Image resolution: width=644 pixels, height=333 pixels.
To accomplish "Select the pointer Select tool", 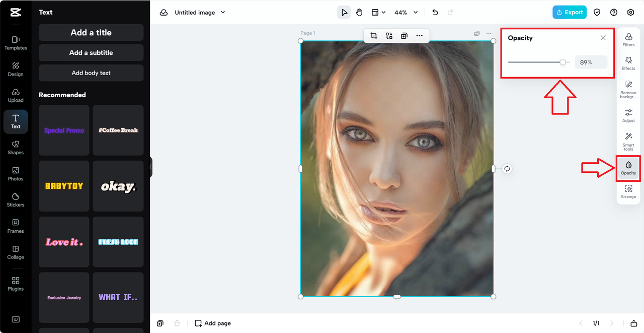I will 344,13.
